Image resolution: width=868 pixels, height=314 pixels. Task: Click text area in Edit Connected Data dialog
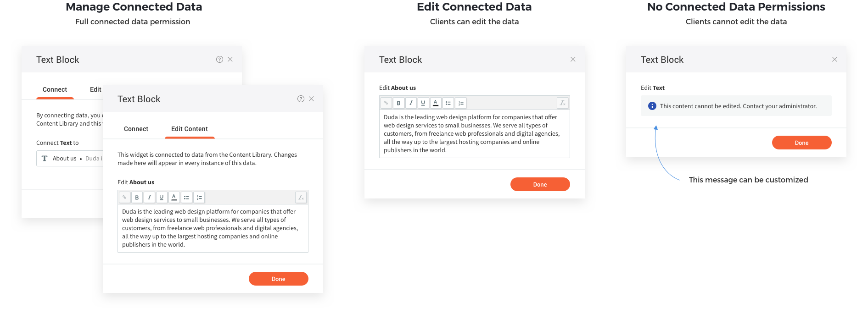(x=474, y=134)
